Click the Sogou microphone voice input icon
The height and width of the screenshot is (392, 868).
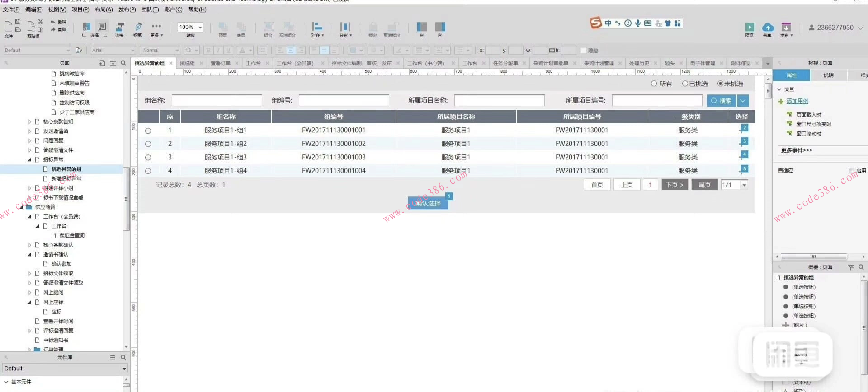tap(637, 23)
